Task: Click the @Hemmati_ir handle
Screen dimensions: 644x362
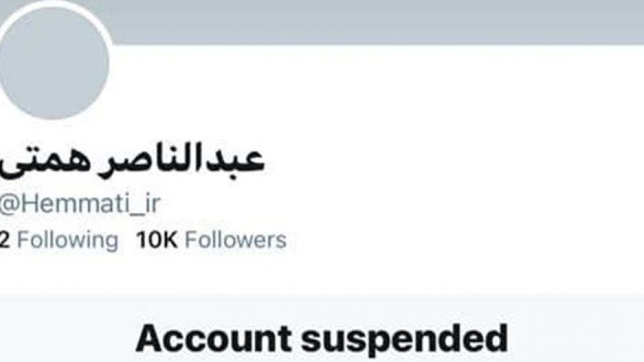Action: click(x=80, y=204)
